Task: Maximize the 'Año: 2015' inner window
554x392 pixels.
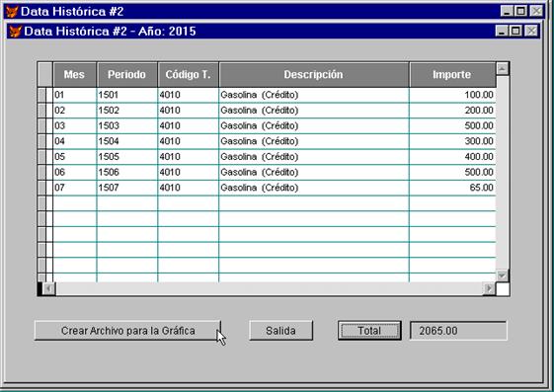Action: click(515, 31)
